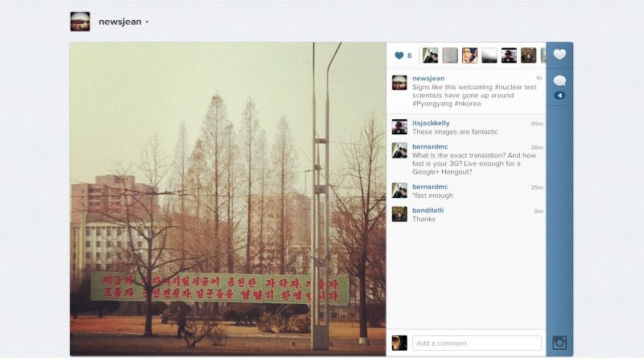Open the comment count badge showing 4
This screenshot has height=362, width=644.
click(559, 96)
